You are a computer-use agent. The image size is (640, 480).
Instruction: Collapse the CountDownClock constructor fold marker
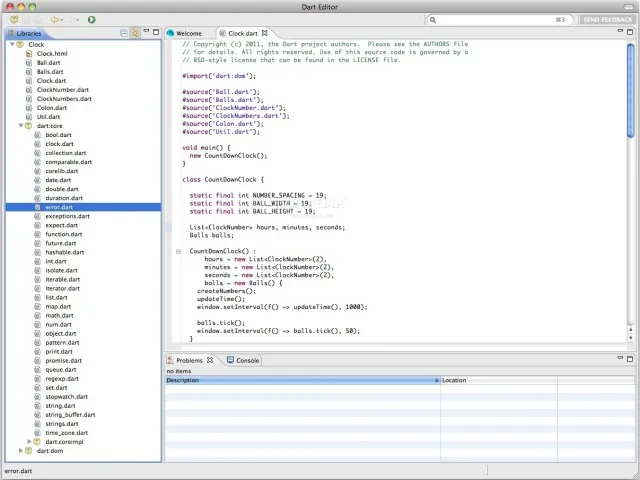click(178, 251)
